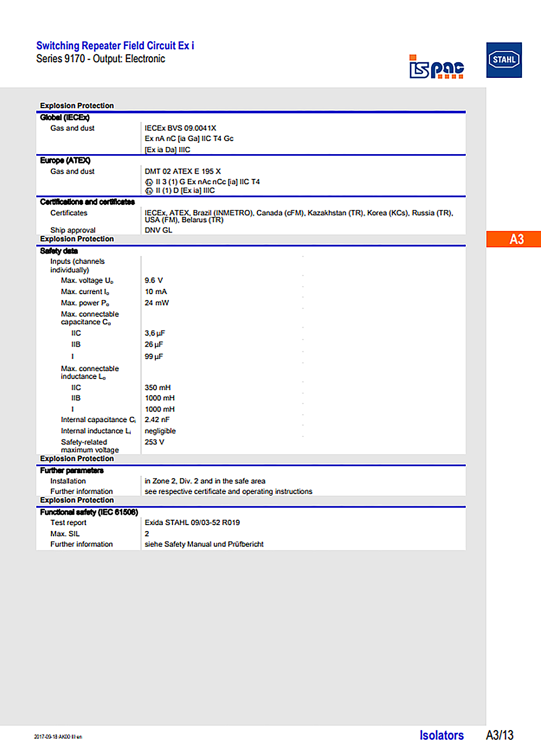Click 'in Zone 2, Div. 2 and in the safe area'
The width and height of the screenshot is (541, 756).
pyautogui.click(x=205, y=481)
